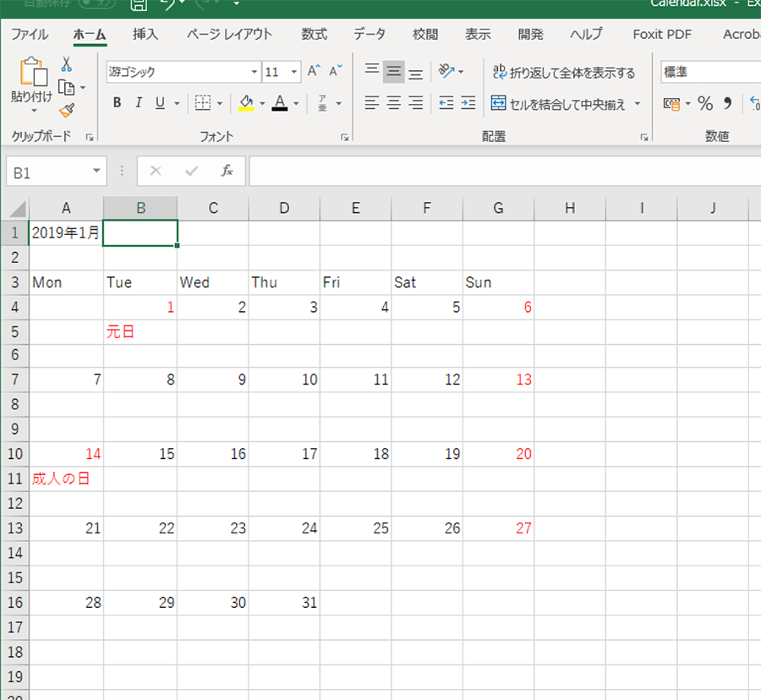Switch to the 表示 tab

[478, 35]
